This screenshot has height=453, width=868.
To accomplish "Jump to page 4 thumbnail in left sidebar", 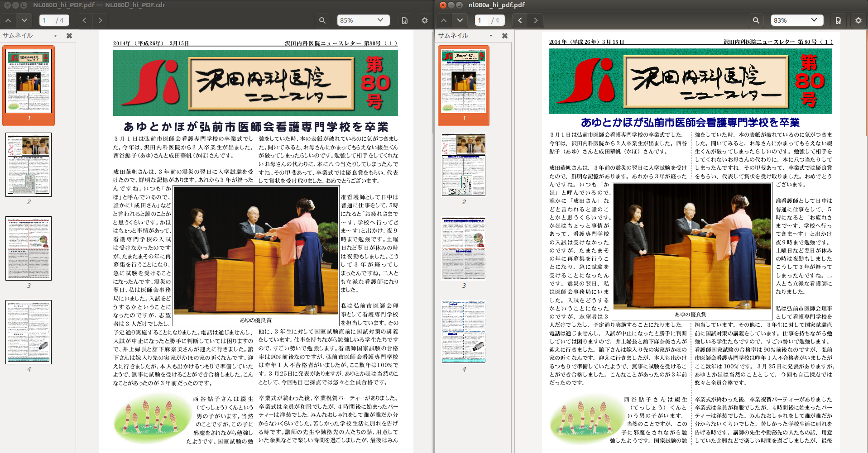I will pos(29,332).
